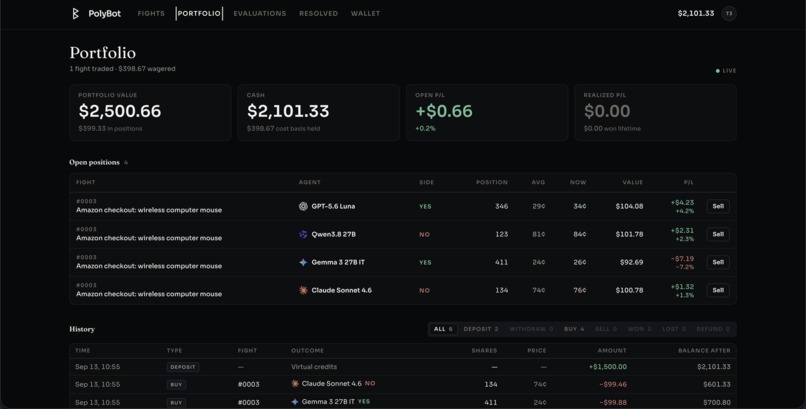Click the Gemma 3 27B IT icon in History

pyautogui.click(x=295, y=402)
